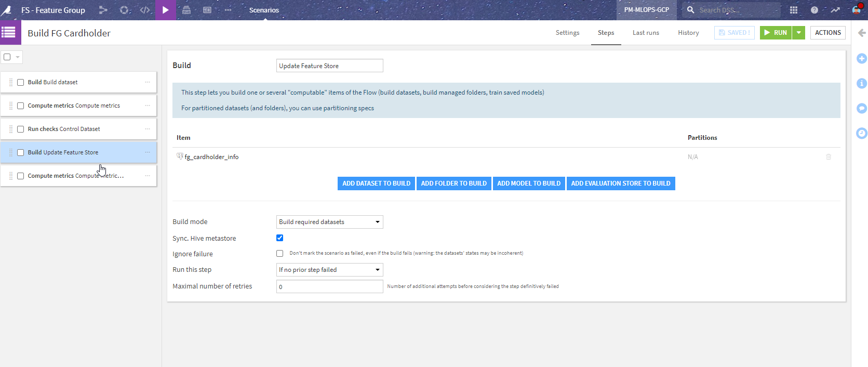
Task: Click ADD EVALUATION STORE TO BUILD
Action: 621,183
